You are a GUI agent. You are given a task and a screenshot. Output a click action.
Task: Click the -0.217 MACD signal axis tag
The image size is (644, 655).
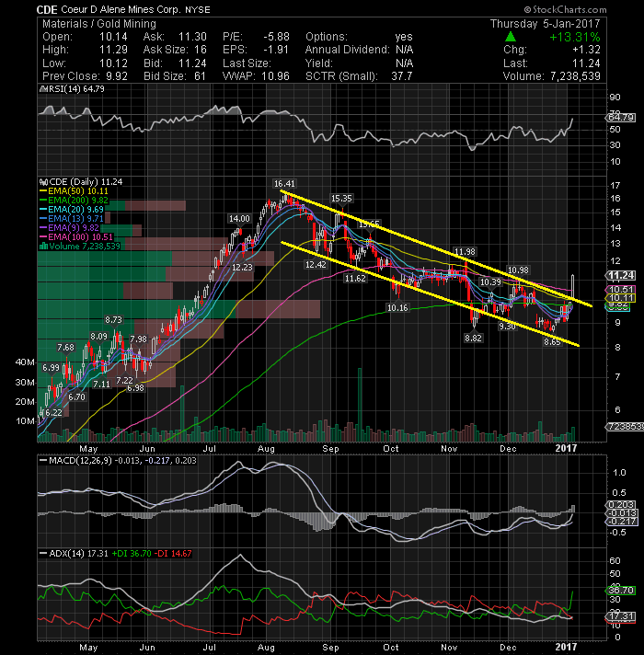click(x=621, y=522)
